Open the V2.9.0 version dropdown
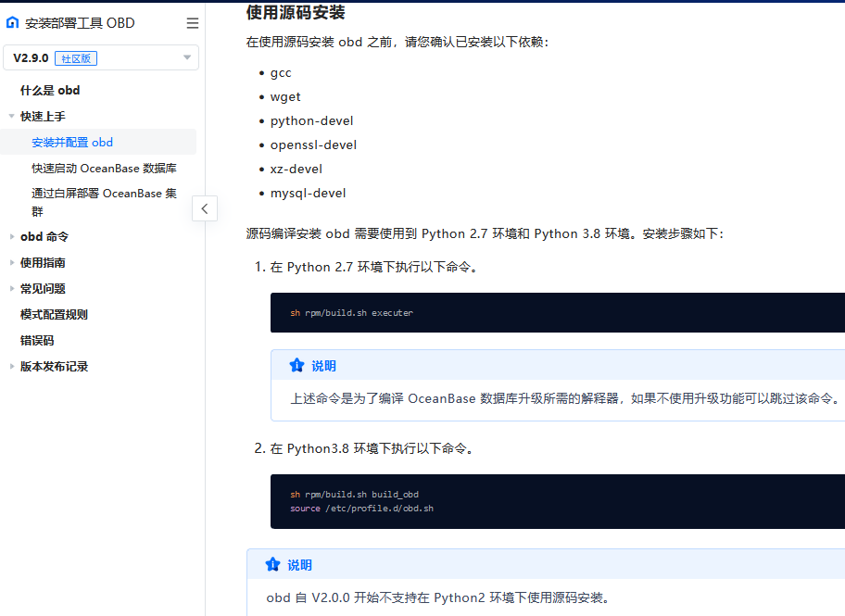The image size is (845, 616). 101,57
